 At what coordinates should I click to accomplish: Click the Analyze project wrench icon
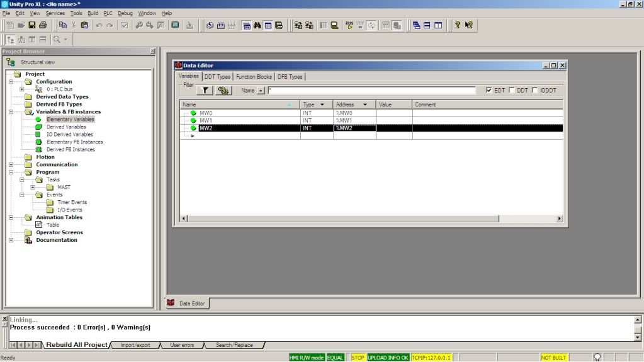[x=139, y=25]
